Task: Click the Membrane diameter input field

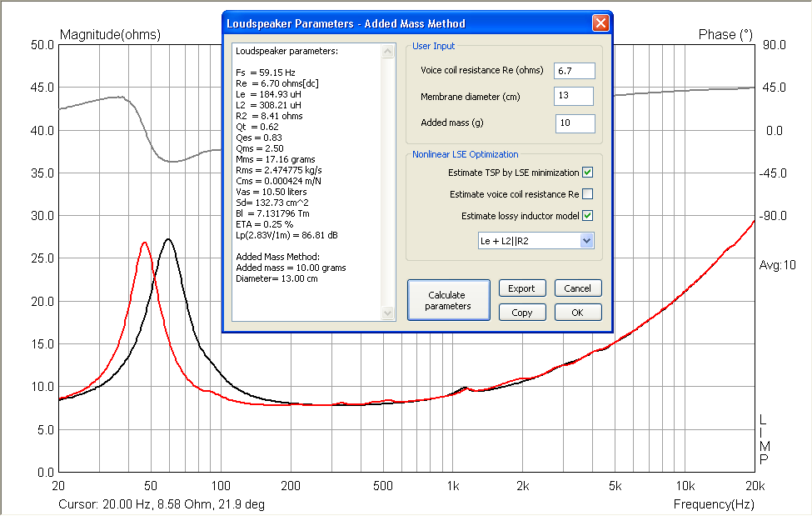Action: (x=575, y=96)
